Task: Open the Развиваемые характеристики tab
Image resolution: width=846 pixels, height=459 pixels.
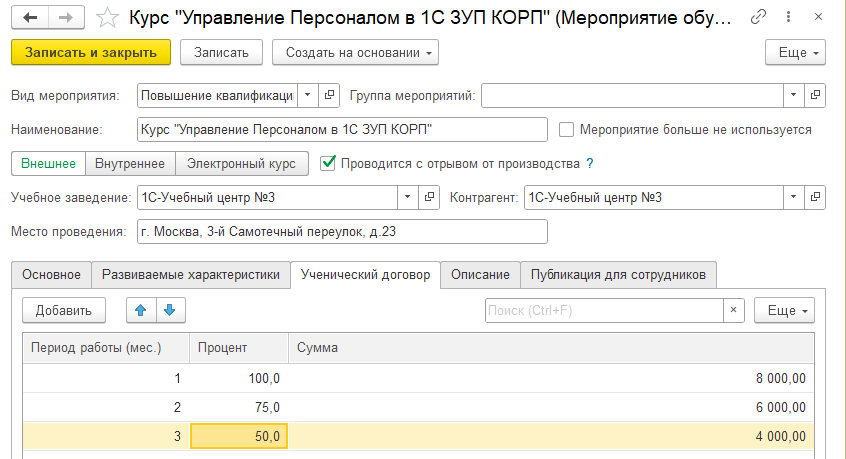Action: pos(191,275)
